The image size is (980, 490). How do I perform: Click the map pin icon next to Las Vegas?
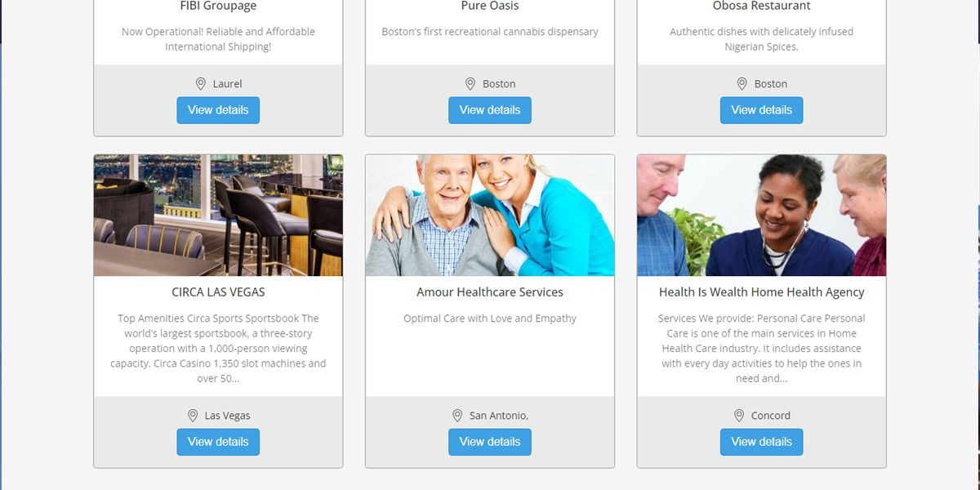point(193,416)
